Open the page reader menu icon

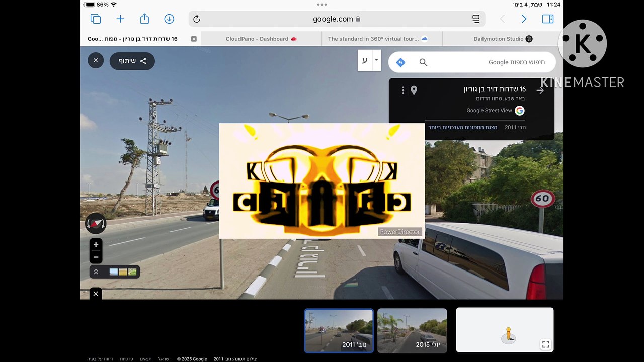pyautogui.click(x=476, y=19)
